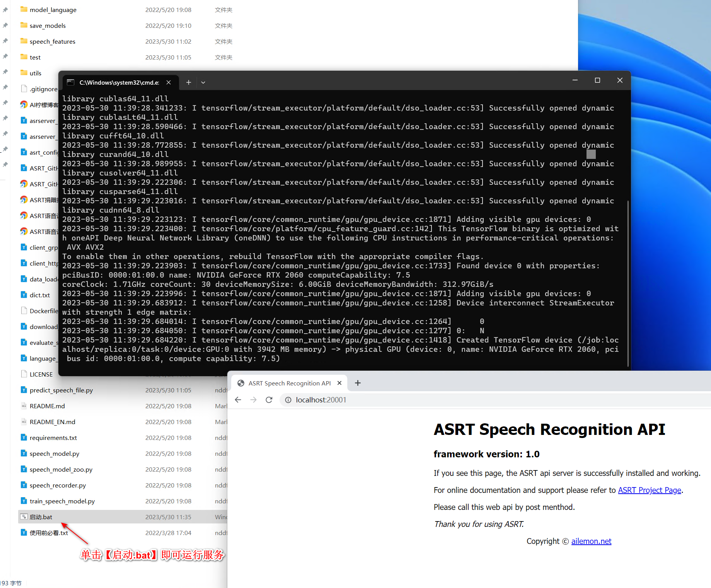This screenshot has height=588, width=711.
Task: Select the speech_features folder name
Action: coord(53,41)
